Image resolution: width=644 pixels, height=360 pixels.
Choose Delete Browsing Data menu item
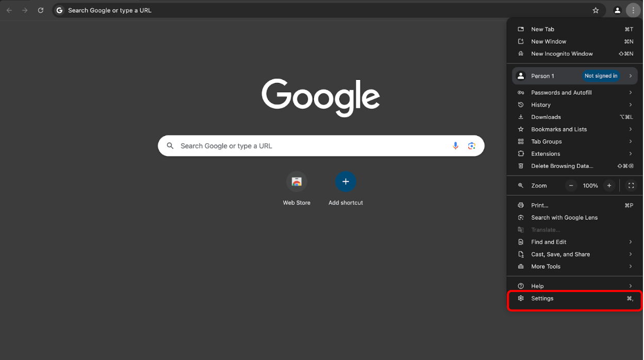575,166
